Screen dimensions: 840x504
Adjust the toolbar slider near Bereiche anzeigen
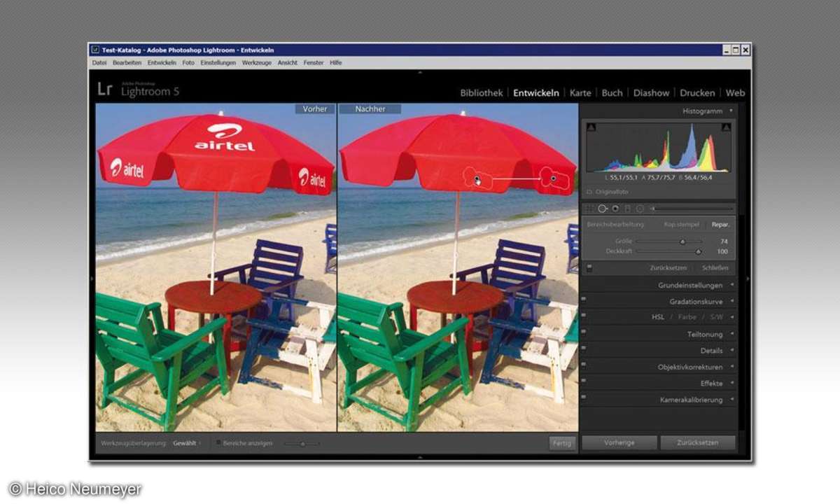(x=302, y=443)
